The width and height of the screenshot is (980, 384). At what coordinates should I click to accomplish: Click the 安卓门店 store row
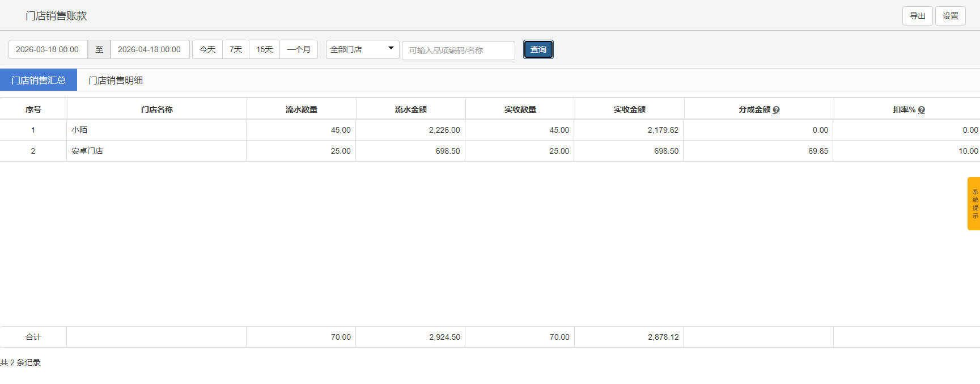click(x=490, y=151)
